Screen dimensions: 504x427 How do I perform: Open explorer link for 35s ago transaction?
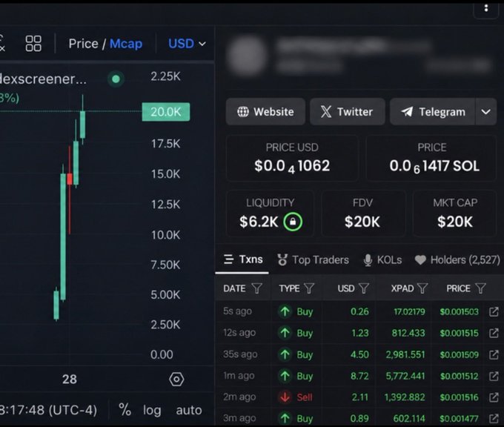point(494,354)
